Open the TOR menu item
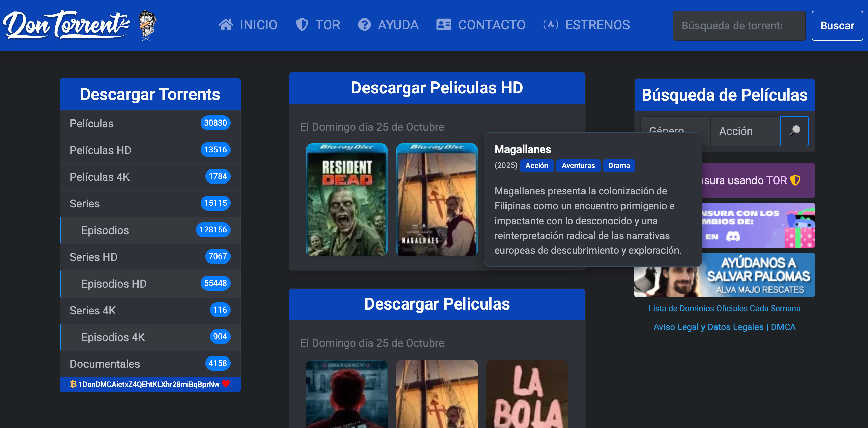Screen dimensions: 868x428 tap(318, 25)
